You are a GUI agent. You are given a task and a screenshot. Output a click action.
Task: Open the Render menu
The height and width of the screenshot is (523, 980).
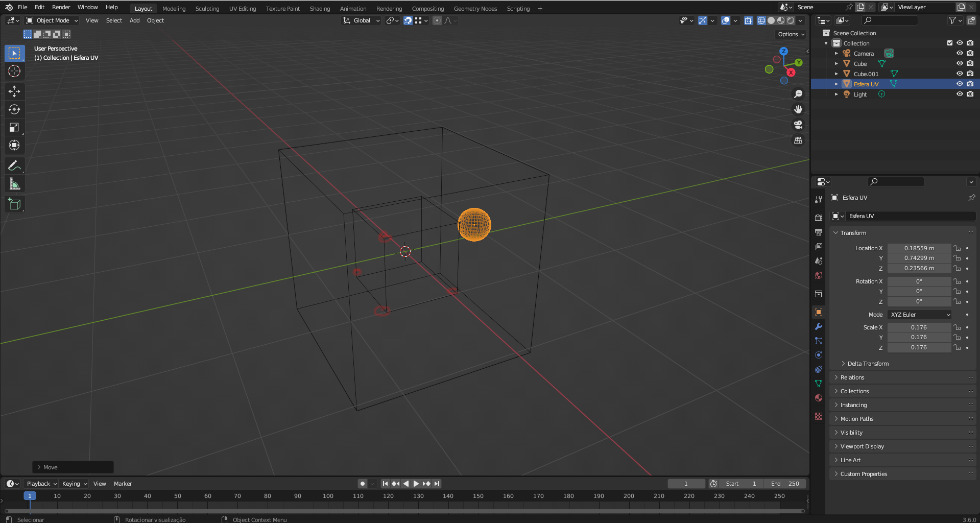(61, 7)
